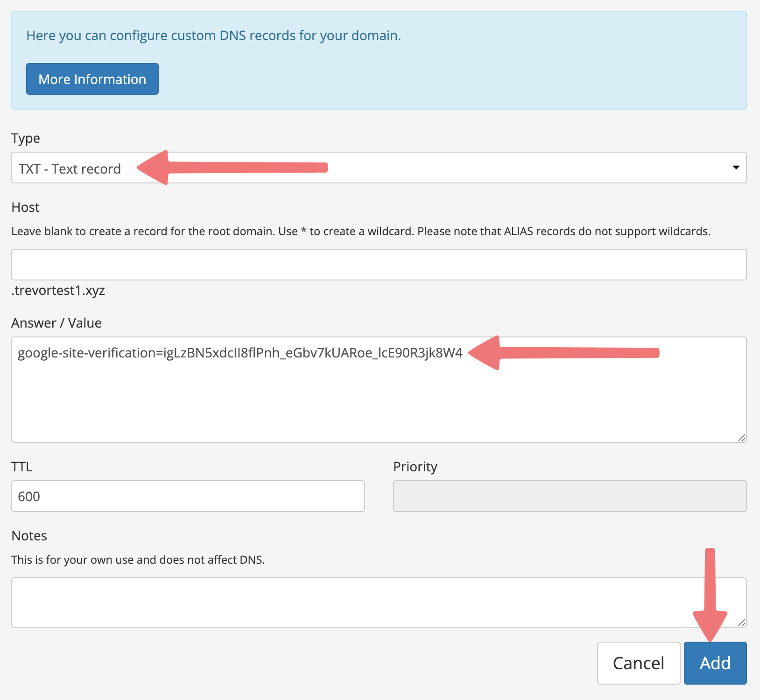The width and height of the screenshot is (760, 700).
Task: Click the TTL field showing 600
Action: tap(188, 496)
